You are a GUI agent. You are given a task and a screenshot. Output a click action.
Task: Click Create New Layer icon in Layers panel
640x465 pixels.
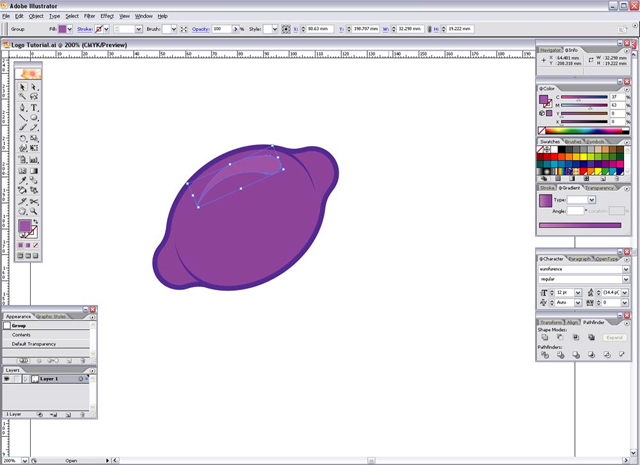pos(68,414)
